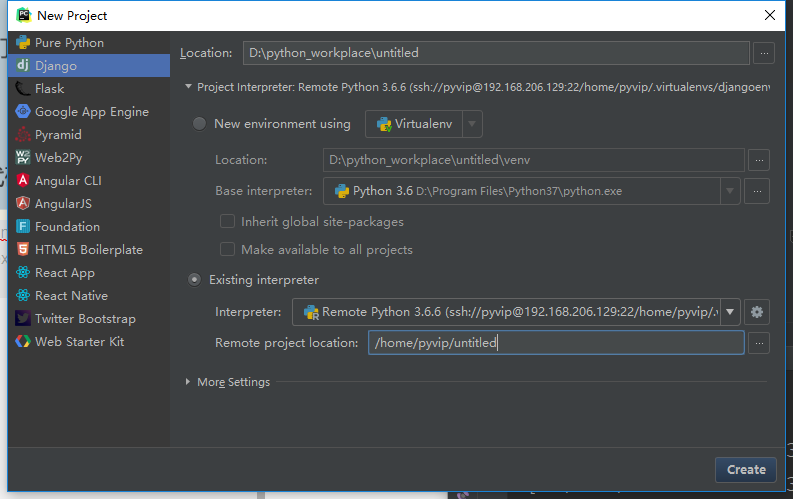This screenshot has width=793, height=499.
Task: Click the Remote Python 3.6.6 interpreter combo box
Action: pyautogui.click(x=516, y=312)
